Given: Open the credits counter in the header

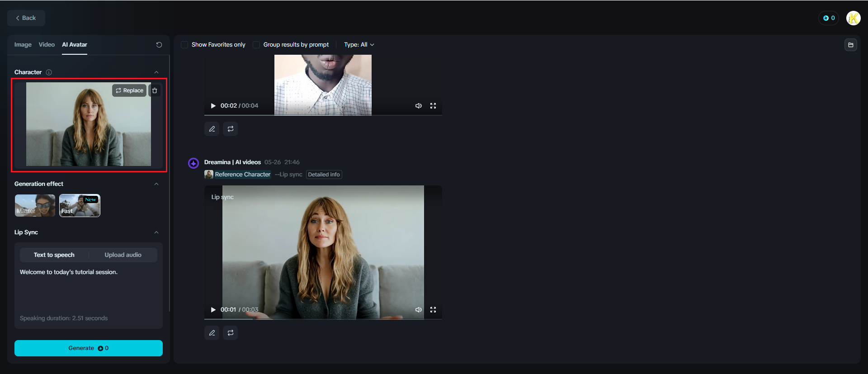Looking at the screenshot, I should click(x=829, y=18).
